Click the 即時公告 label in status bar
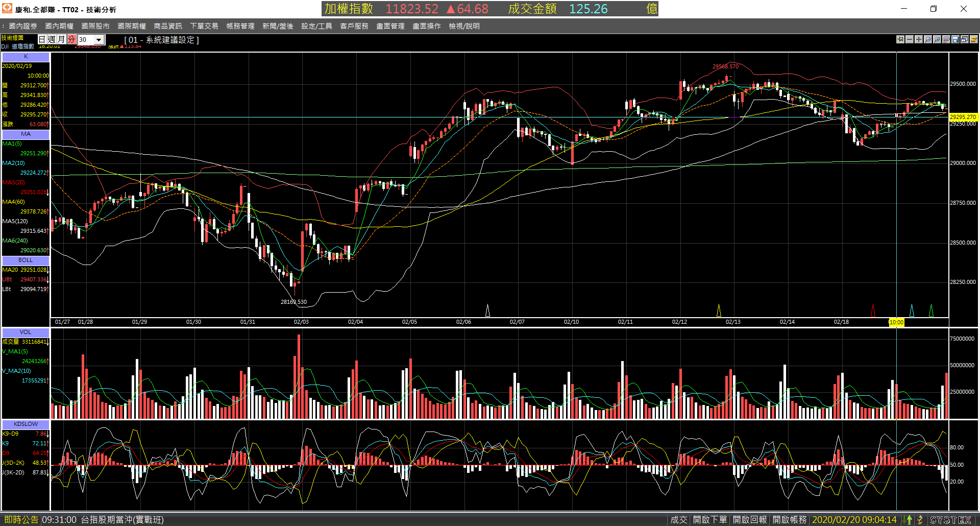Screen dimensions: 980x526 [x=21, y=520]
